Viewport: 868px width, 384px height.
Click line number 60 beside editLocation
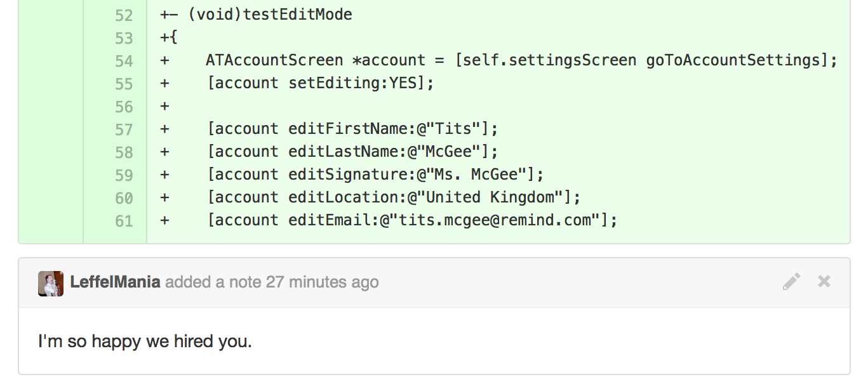[x=124, y=198]
